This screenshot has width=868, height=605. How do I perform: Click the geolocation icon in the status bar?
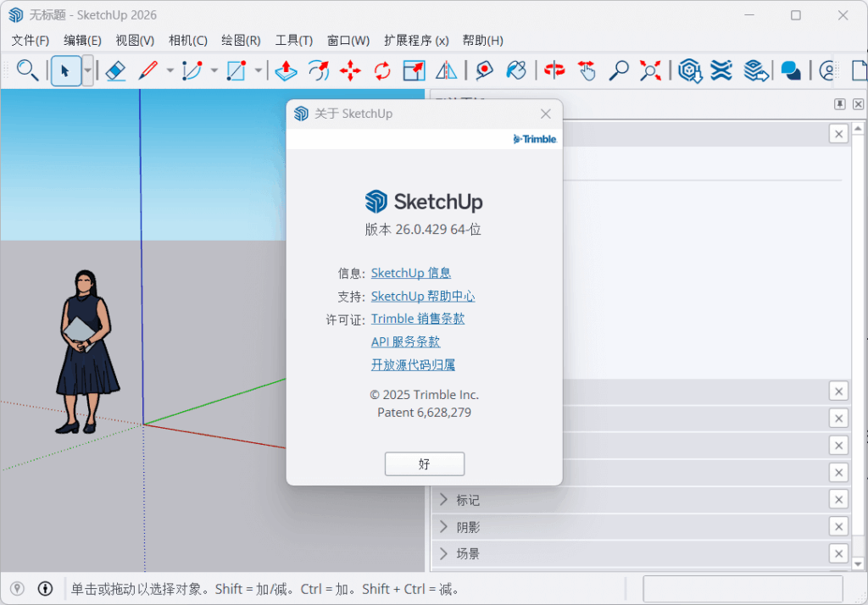click(17, 588)
